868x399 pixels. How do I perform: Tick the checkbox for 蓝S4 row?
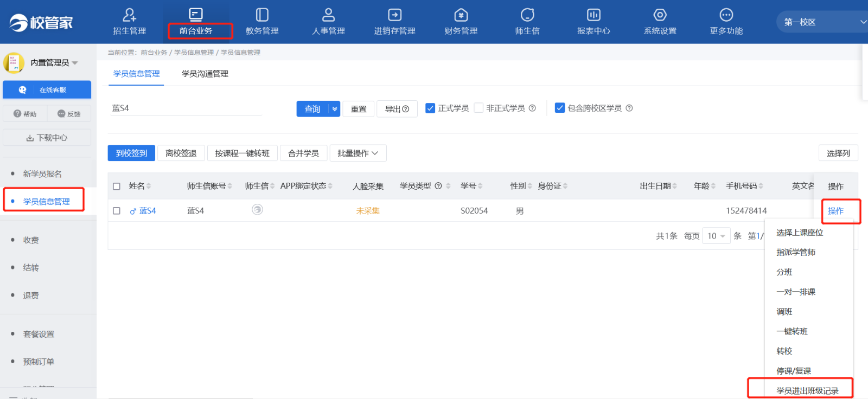[x=117, y=211]
